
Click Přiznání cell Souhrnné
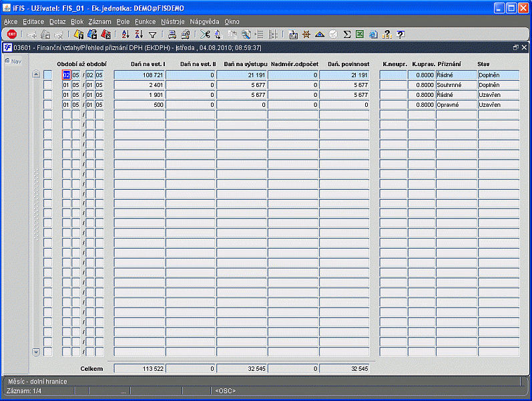click(457, 85)
